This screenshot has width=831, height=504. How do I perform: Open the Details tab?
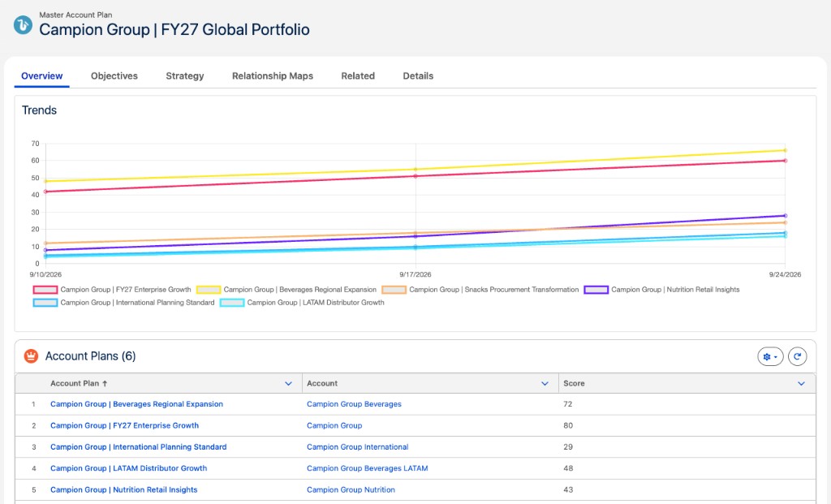(418, 75)
